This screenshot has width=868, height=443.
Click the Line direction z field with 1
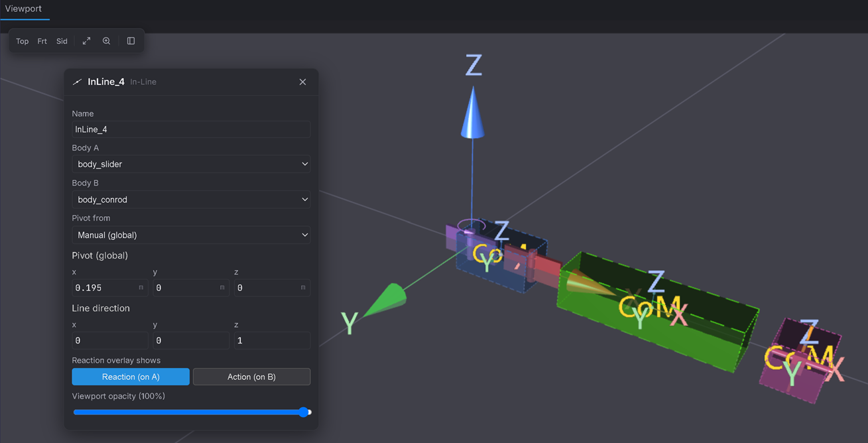(x=272, y=340)
